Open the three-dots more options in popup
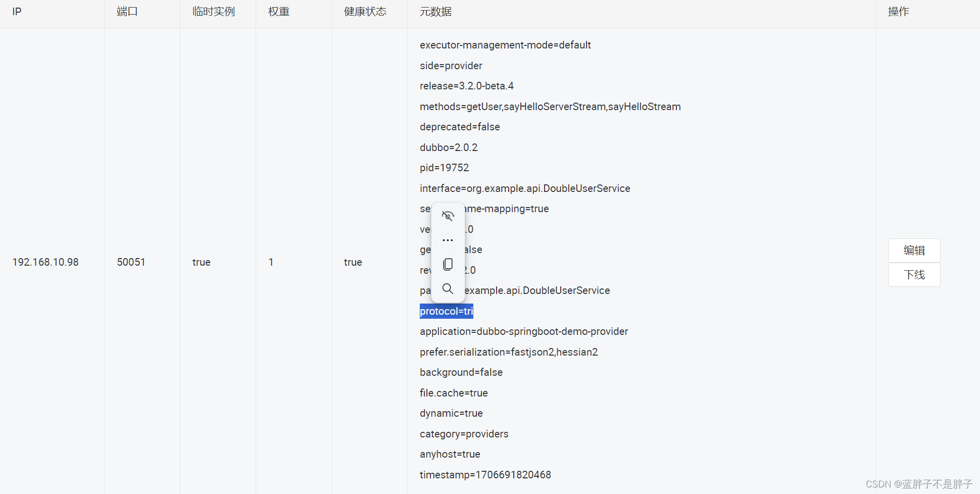Viewport: 980px width, 494px height. tap(448, 240)
